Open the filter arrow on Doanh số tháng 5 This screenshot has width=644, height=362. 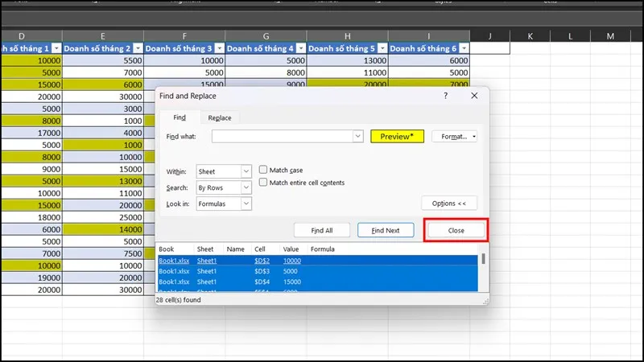380,48
